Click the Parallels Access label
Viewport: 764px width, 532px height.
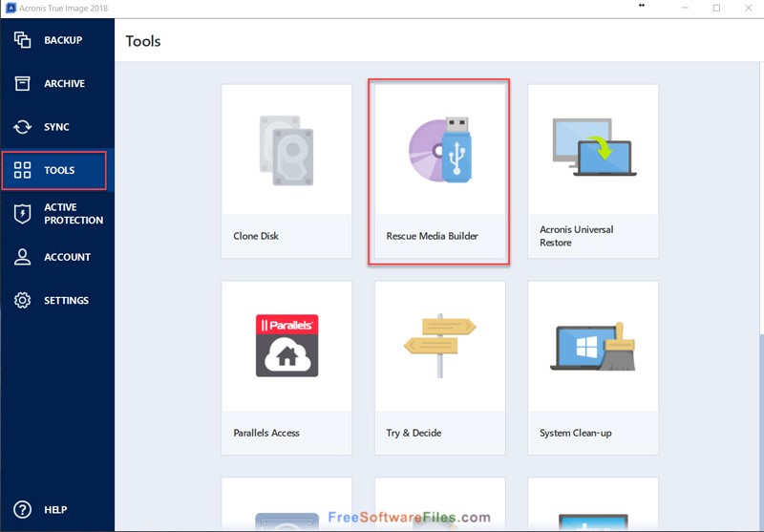click(x=266, y=433)
